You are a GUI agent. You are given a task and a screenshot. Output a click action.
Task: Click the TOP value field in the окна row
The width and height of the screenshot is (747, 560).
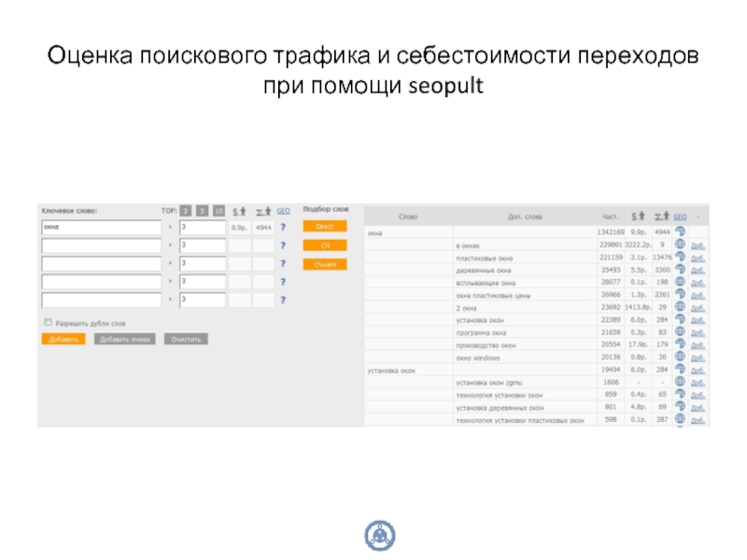pos(203,227)
